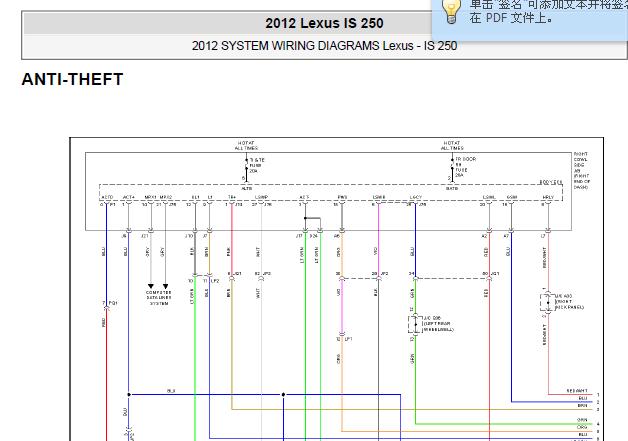
Task: Click the LEFT REAR WHEELWELL junction label
Action: 438,324
